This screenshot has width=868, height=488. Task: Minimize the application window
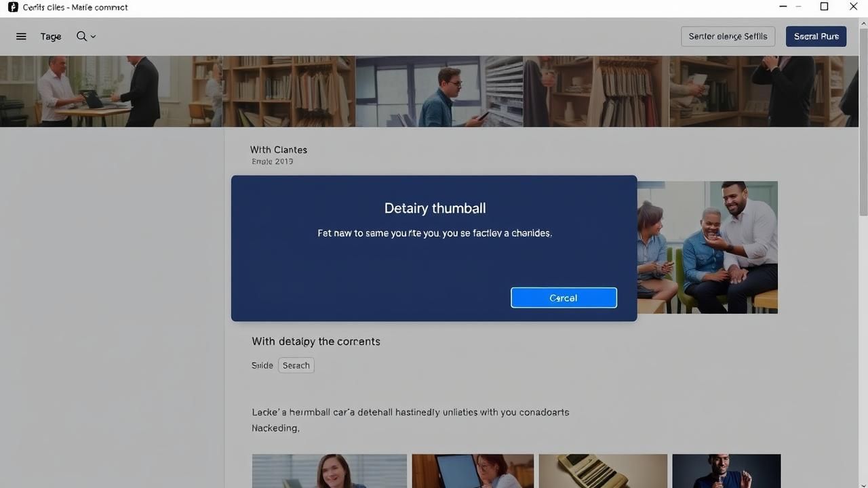coord(783,7)
